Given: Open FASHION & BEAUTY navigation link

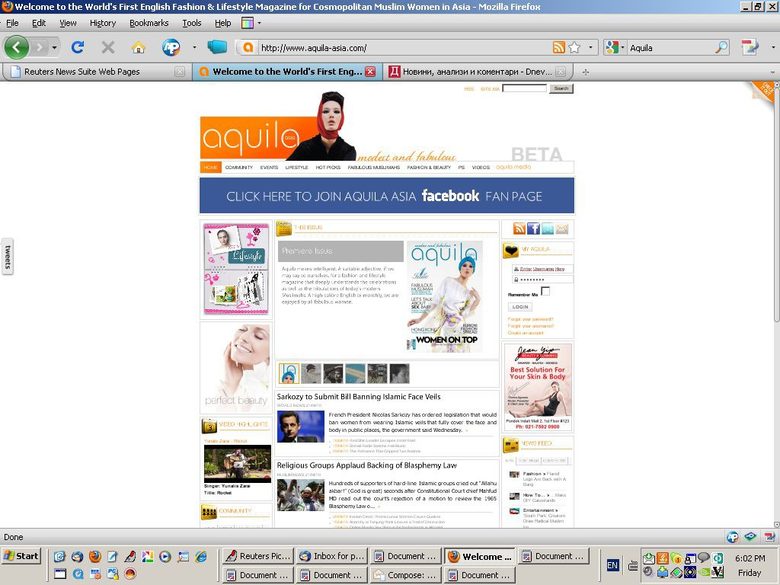Looking at the screenshot, I should click(x=429, y=167).
